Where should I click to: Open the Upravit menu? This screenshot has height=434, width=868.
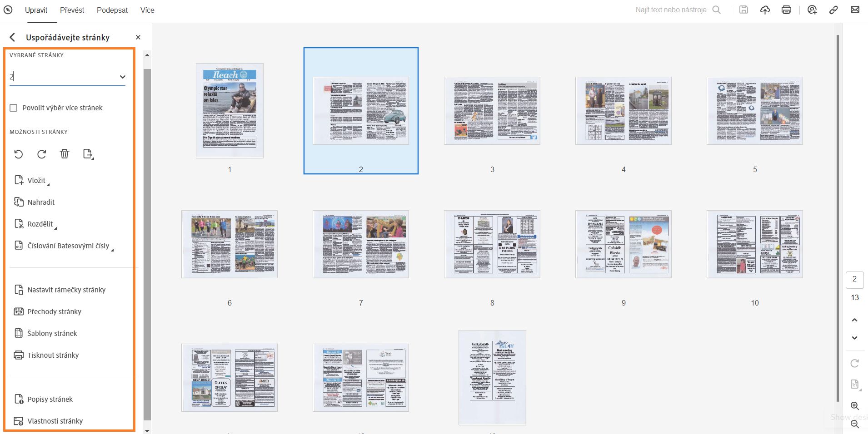(x=36, y=10)
